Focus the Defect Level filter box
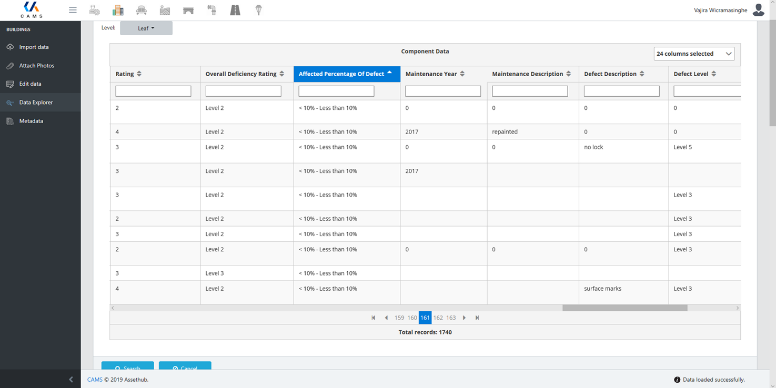Image resolution: width=776 pixels, height=388 pixels. [707, 91]
